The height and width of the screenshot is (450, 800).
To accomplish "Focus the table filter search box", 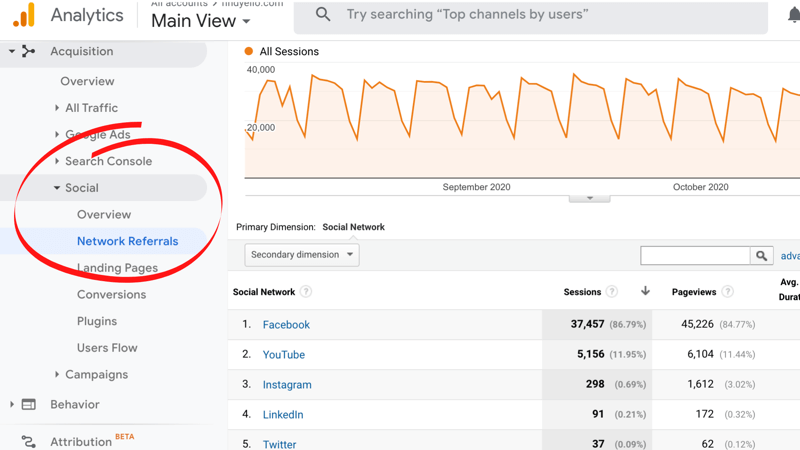I will coord(695,256).
